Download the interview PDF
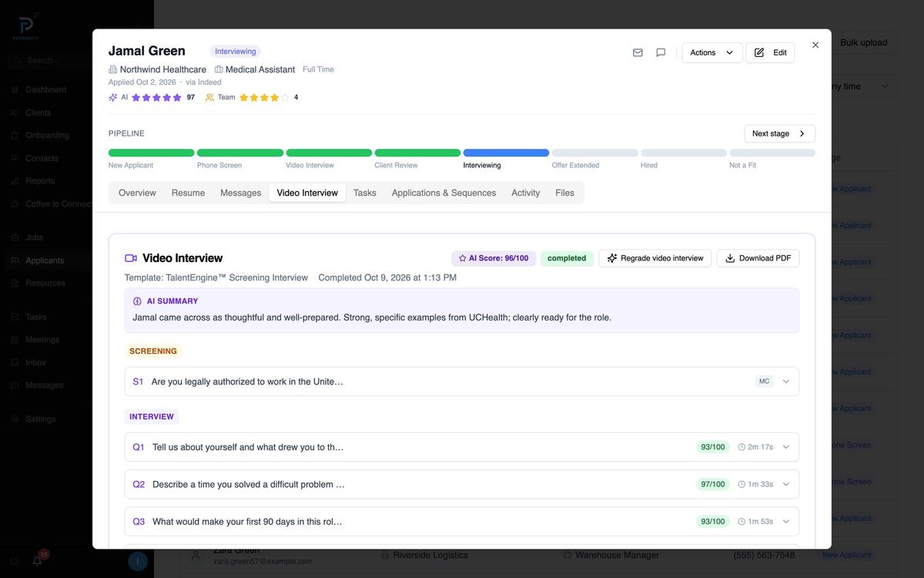This screenshot has width=924, height=578. pyautogui.click(x=758, y=258)
